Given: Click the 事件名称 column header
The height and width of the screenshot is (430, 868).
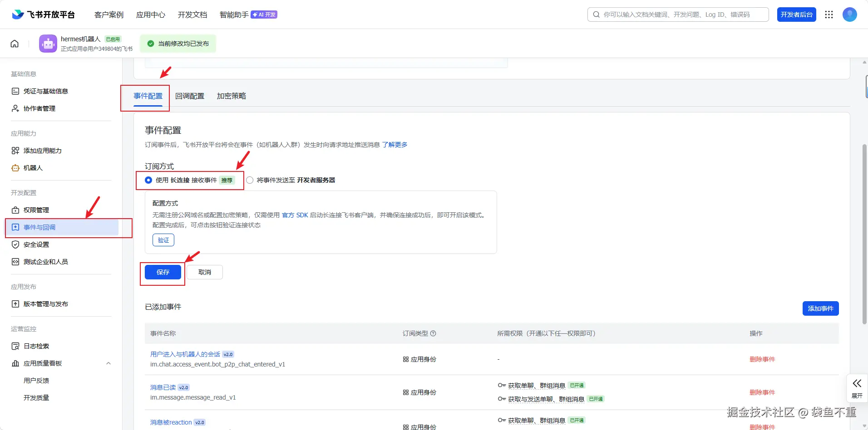Looking at the screenshot, I should 163,333.
